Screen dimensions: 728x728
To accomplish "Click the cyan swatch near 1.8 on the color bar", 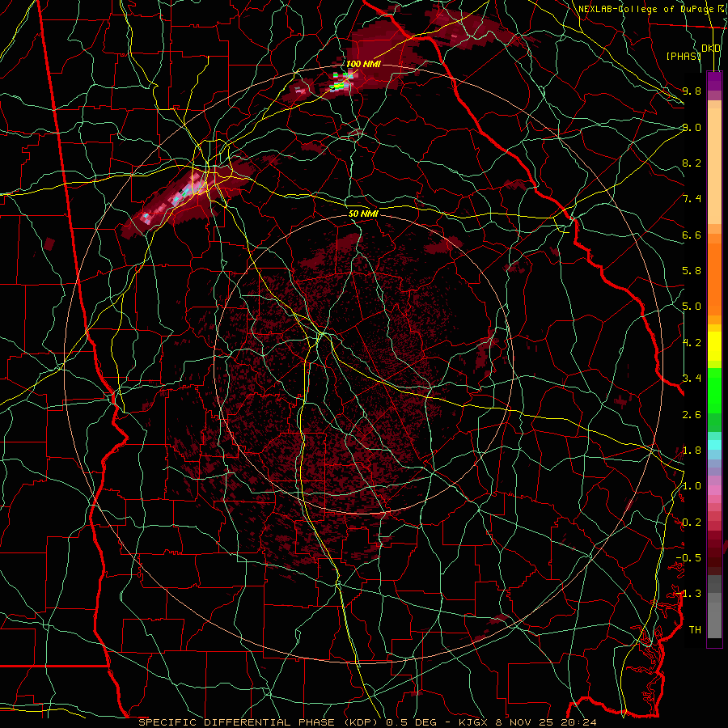I will point(714,445).
